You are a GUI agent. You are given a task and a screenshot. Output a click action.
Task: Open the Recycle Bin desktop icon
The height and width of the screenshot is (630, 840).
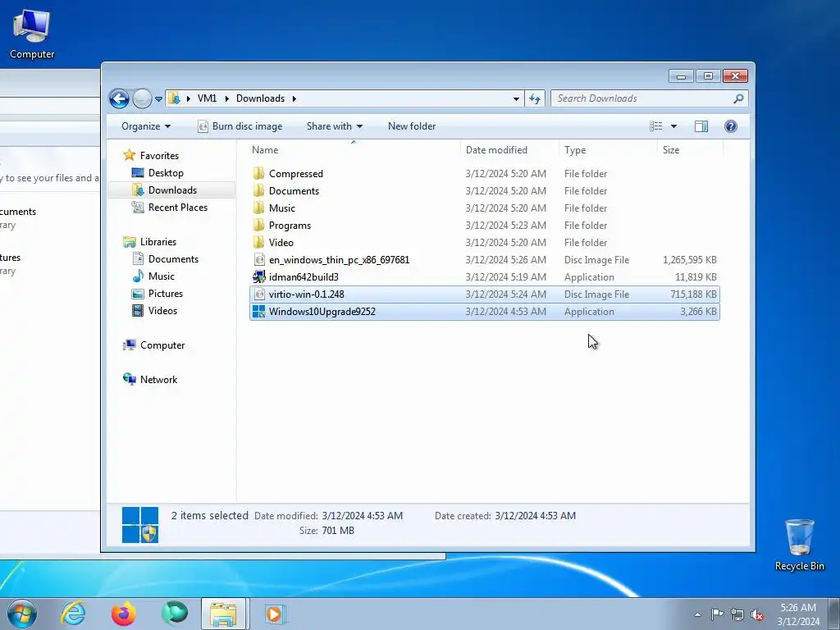click(799, 545)
